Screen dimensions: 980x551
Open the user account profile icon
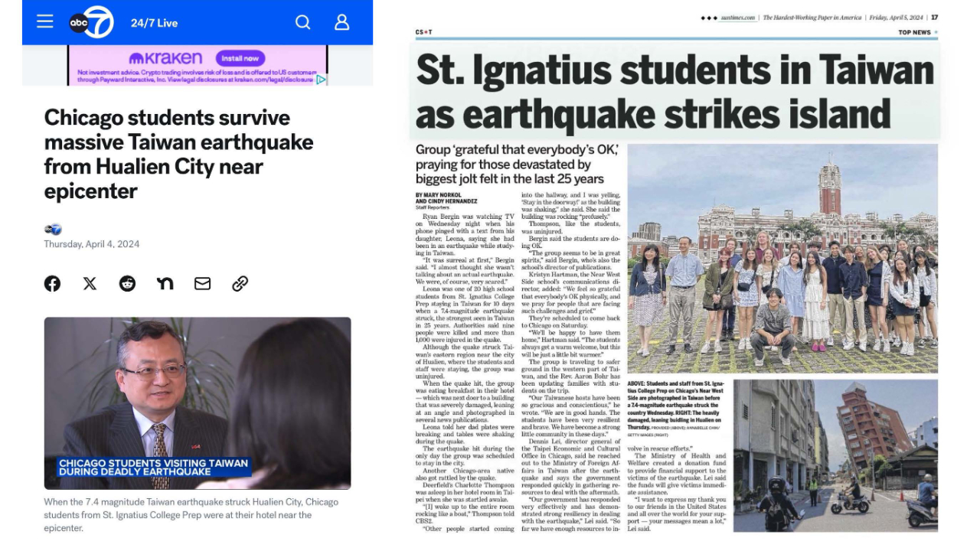click(341, 22)
